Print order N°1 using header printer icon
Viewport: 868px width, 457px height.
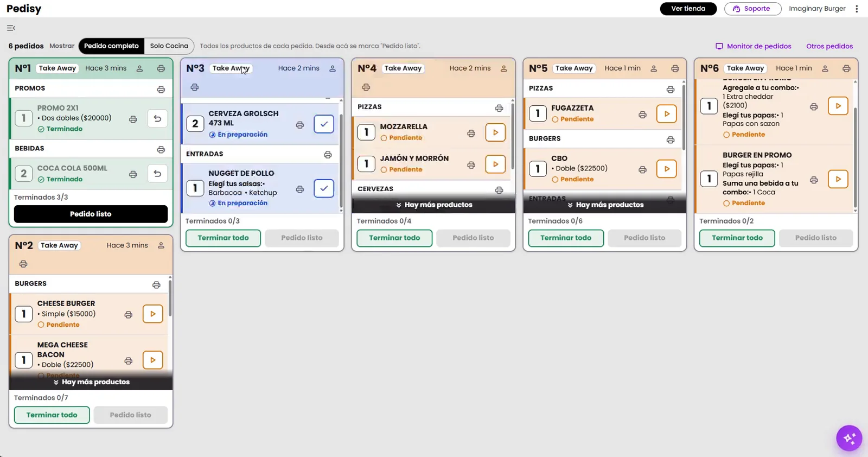pos(161,68)
